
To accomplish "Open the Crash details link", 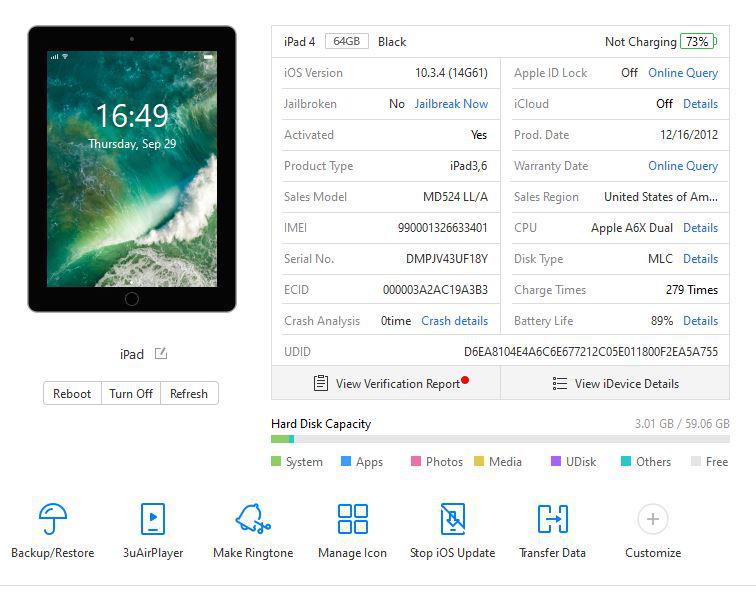I will click(455, 321).
